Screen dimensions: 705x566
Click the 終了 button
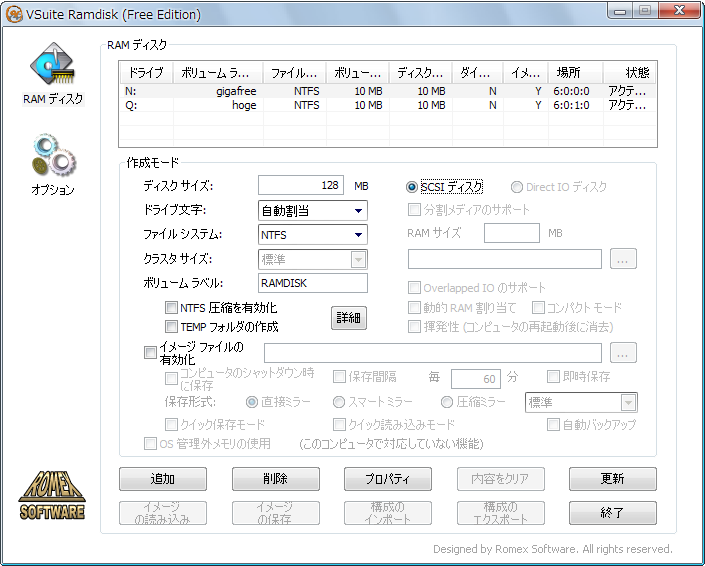coord(613,513)
